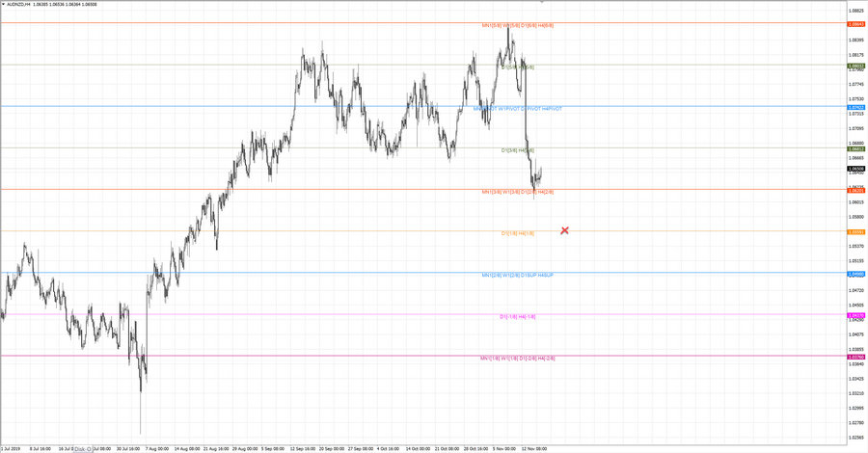
Task: Click the 5 Nov 00:00 date label
Action: [504, 449]
